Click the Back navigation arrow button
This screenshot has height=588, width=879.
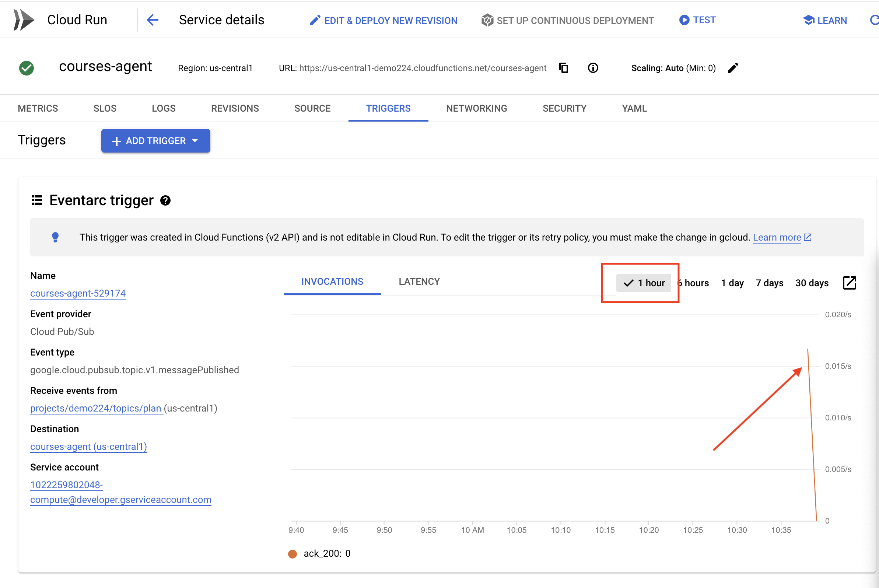pyautogui.click(x=152, y=20)
